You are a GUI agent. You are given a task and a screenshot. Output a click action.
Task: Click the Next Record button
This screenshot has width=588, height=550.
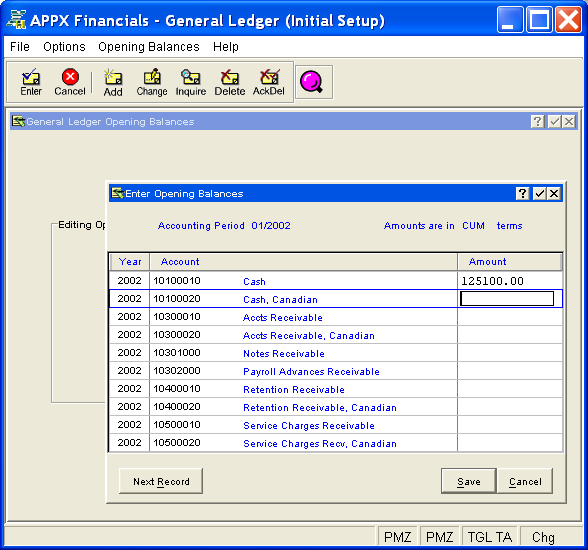click(161, 481)
